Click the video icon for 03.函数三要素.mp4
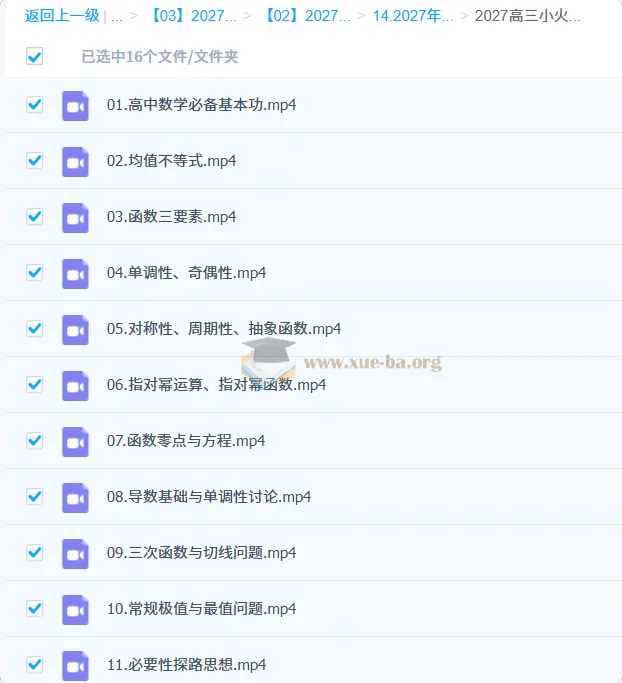The image size is (622, 683). (x=75, y=218)
